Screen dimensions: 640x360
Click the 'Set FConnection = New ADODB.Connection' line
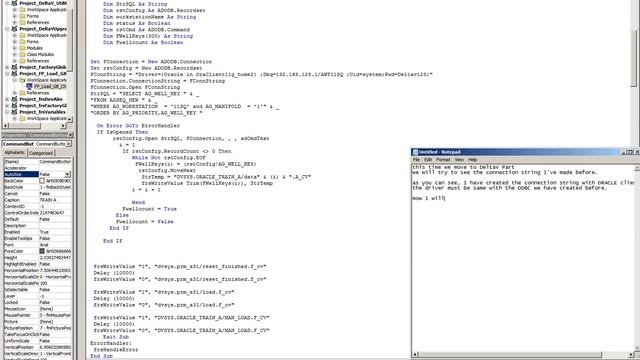pyautogui.click(x=151, y=62)
